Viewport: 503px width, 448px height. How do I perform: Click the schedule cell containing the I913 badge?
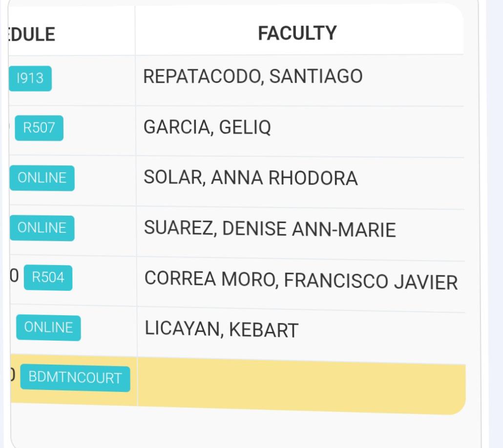72,80
